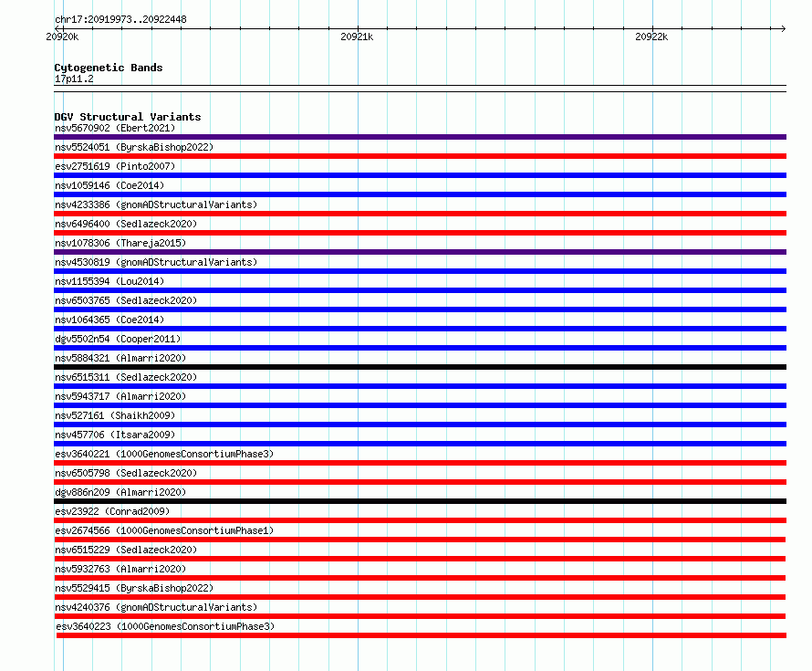Open nsv4530819 (gnomADStructuralVariants) label
This screenshot has width=812, height=671.
(156, 262)
